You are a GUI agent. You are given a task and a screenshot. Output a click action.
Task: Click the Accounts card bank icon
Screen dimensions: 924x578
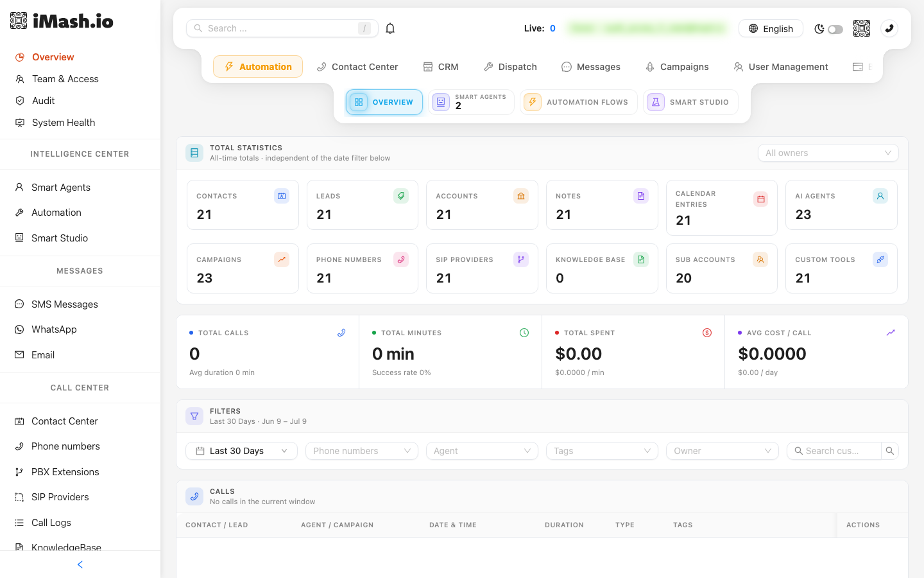pos(521,196)
